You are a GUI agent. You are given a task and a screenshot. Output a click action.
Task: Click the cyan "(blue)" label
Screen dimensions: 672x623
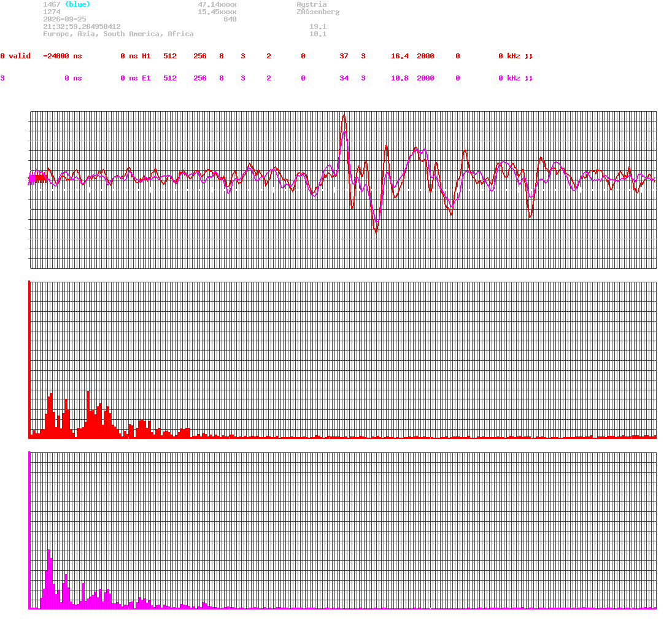(x=77, y=4)
